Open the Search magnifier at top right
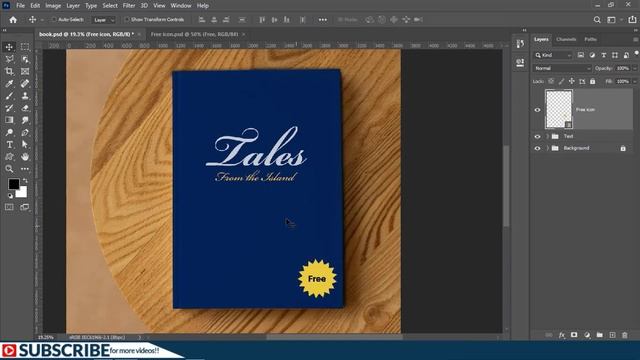640x360 pixels. click(597, 20)
